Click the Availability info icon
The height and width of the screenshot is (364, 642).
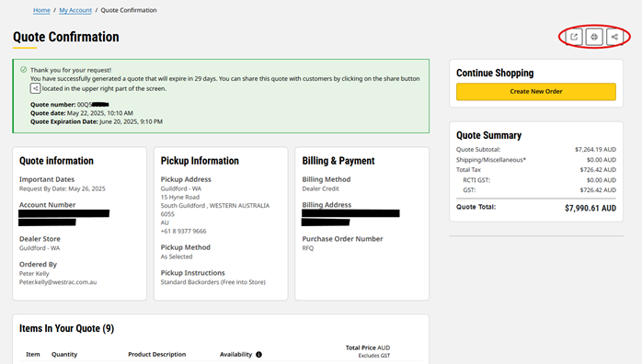(258, 355)
